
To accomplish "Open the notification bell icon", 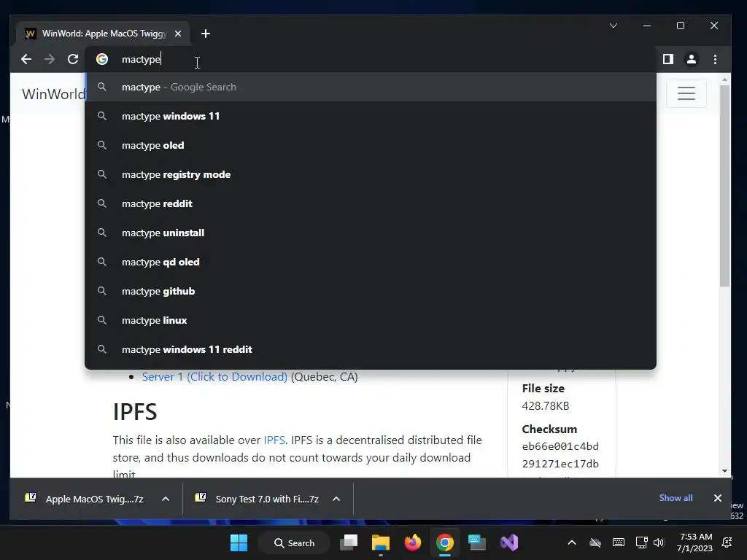I will pos(727,542).
